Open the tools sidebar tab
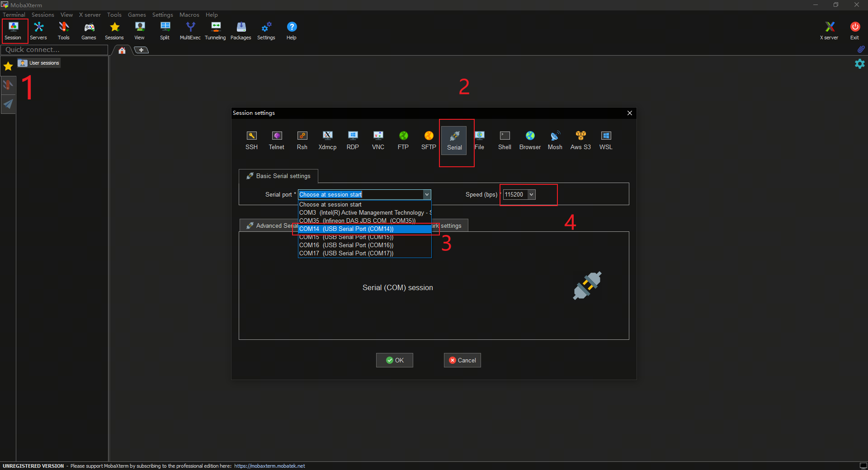Image resolution: width=868 pixels, height=470 pixels. (8, 85)
